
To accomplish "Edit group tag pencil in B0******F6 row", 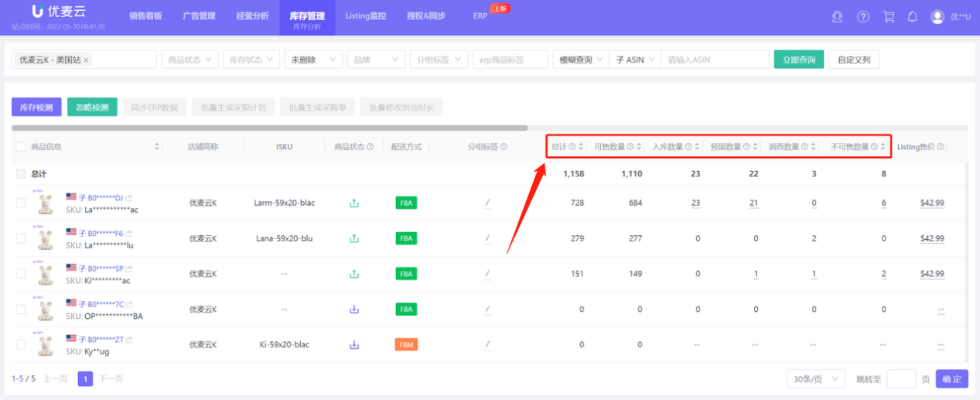I will point(487,238).
